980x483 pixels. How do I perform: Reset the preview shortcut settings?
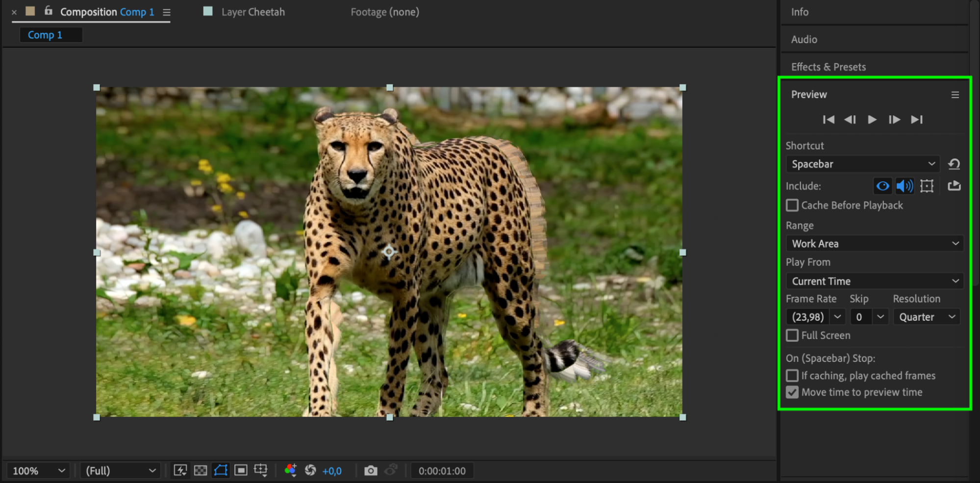(954, 164)
